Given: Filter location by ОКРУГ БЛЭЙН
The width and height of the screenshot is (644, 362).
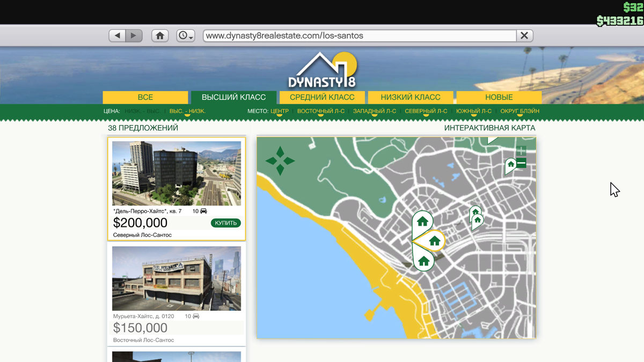Looking at the screenshot, I should click(x=520, y=111).
